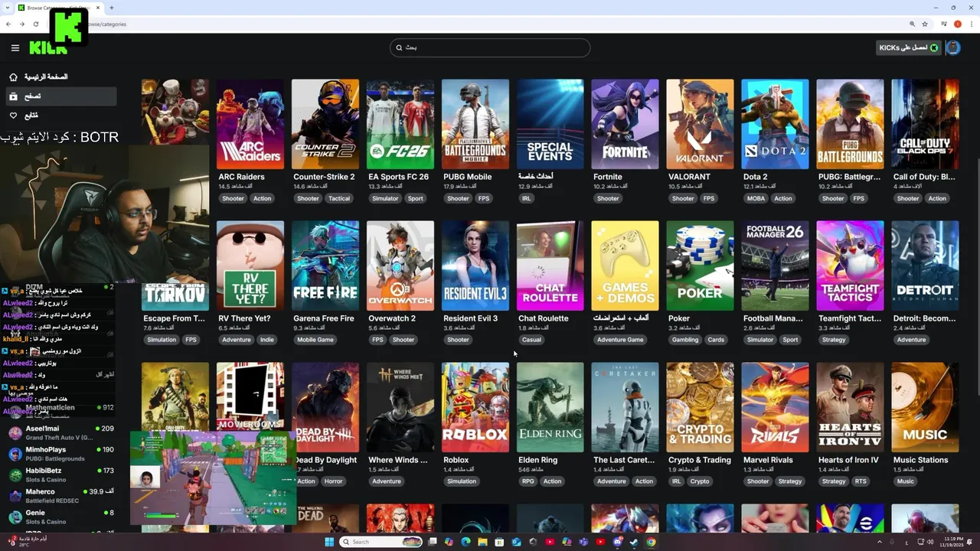Screen dimensions: 980x551
Task: Click the Fortnite title link
Action: [x=608, y=177]
